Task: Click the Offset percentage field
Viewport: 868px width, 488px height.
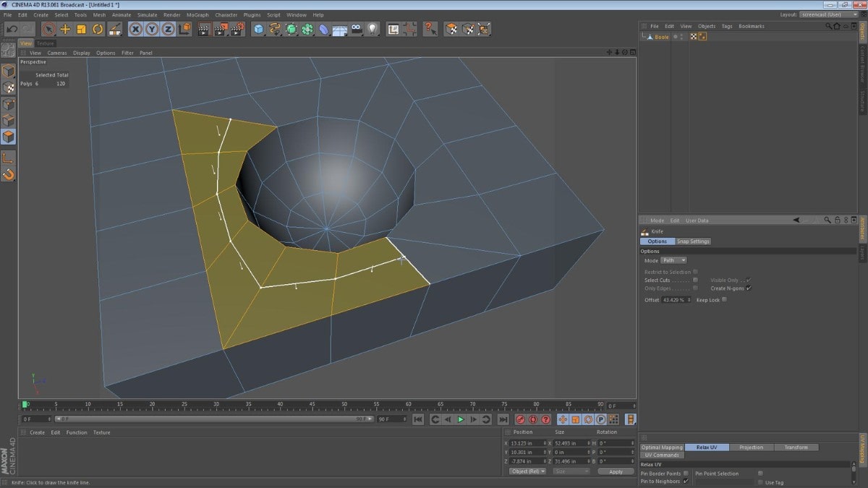Action: coord(676,299)
